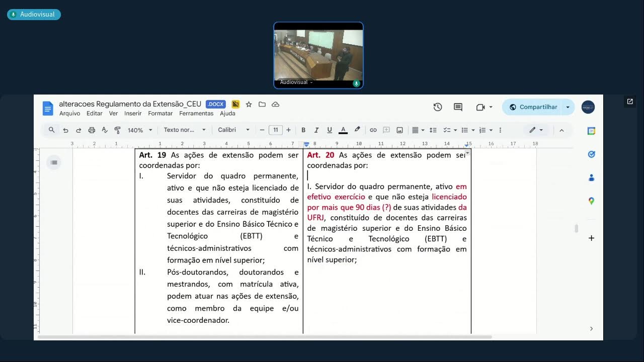Image resolution: width=644 pixels, height=362 pixels.
Task: Print the document
Action: pyautogui.click(x=92, y=130)
